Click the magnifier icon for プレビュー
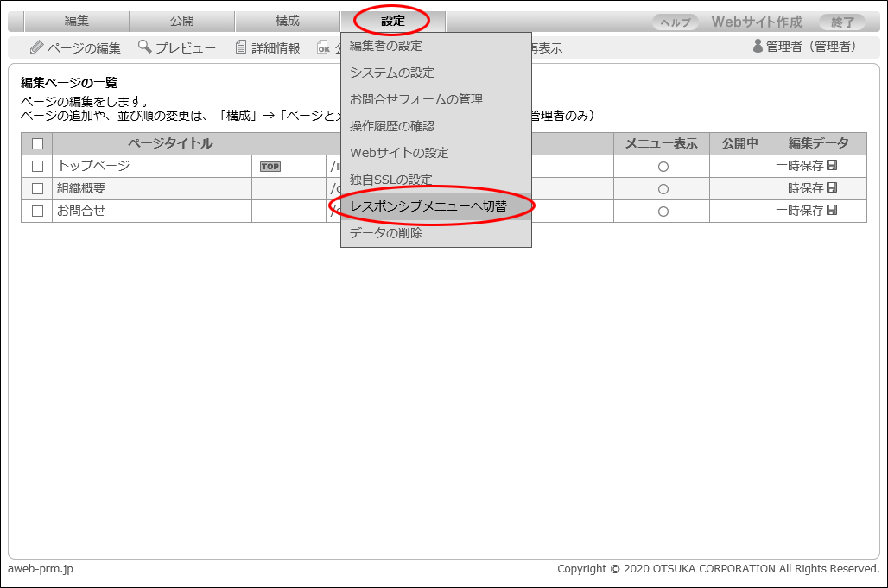 144,47
